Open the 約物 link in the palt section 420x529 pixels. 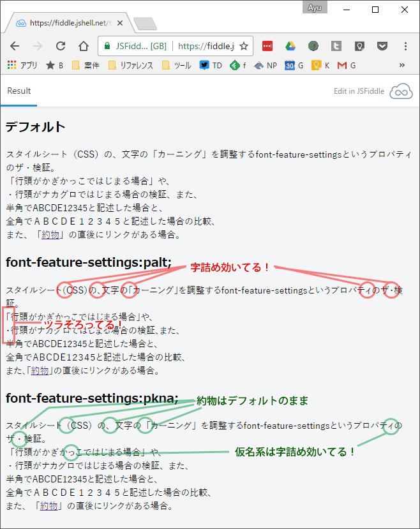[40, 370]
